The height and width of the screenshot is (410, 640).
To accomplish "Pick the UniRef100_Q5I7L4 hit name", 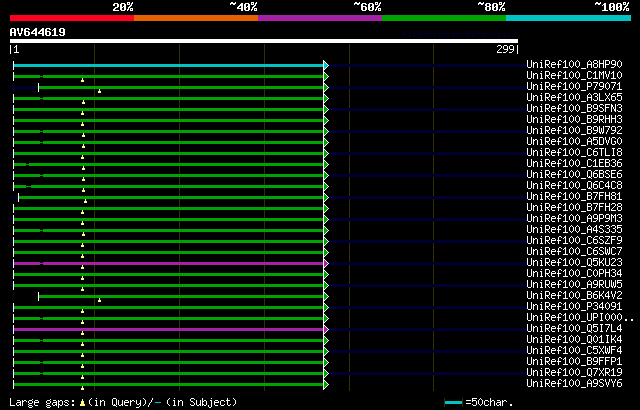I will (x=574, y=329).
